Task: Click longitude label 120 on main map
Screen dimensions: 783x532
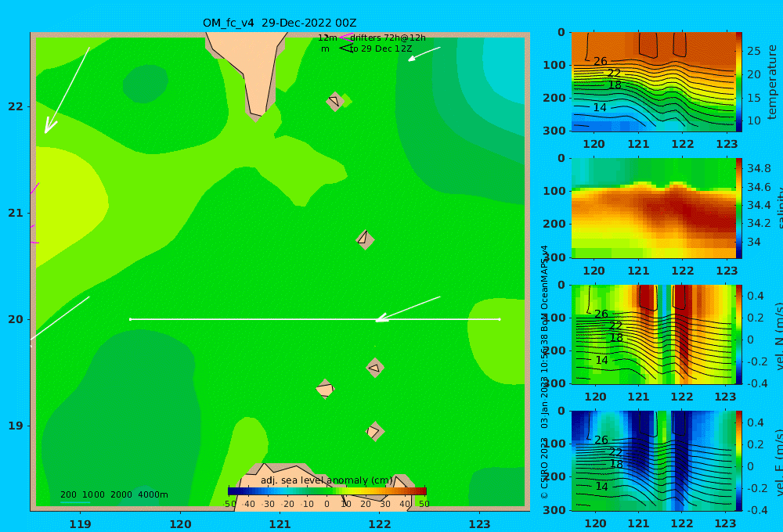Action: [x=180, y=524]
